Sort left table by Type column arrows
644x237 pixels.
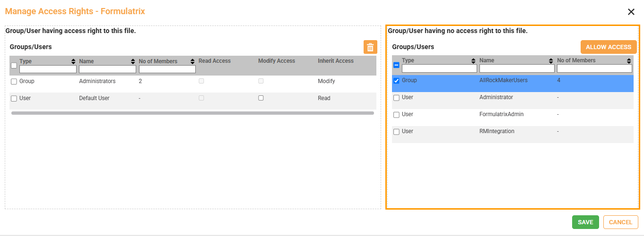click(x=73, y=61)
